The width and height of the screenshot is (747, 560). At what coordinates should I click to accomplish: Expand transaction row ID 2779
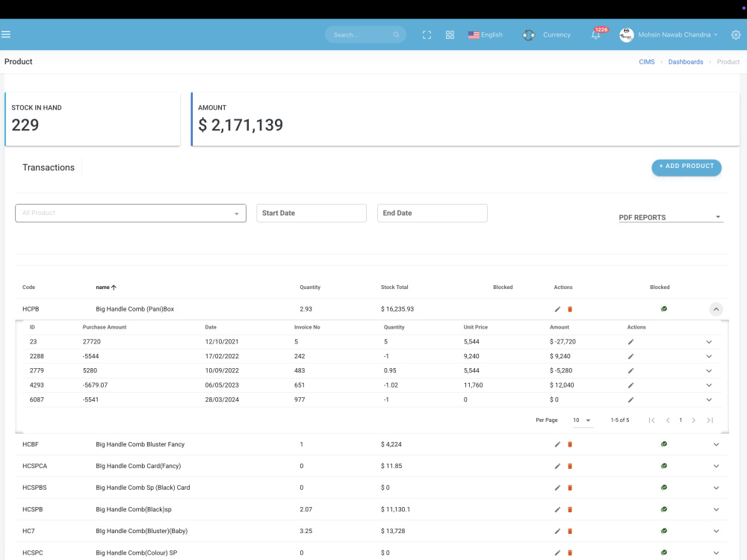tap(709, 370)
